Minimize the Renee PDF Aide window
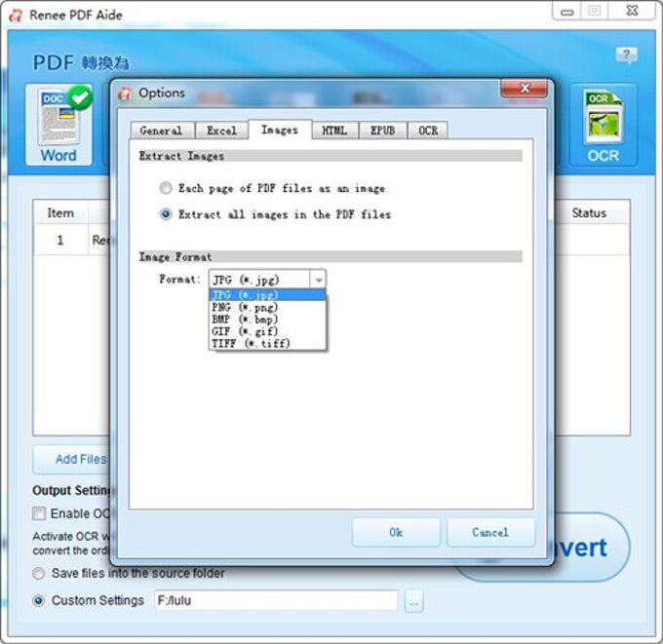Image resolution: width=663 pixels, height=644 pixels. point(567,12)
